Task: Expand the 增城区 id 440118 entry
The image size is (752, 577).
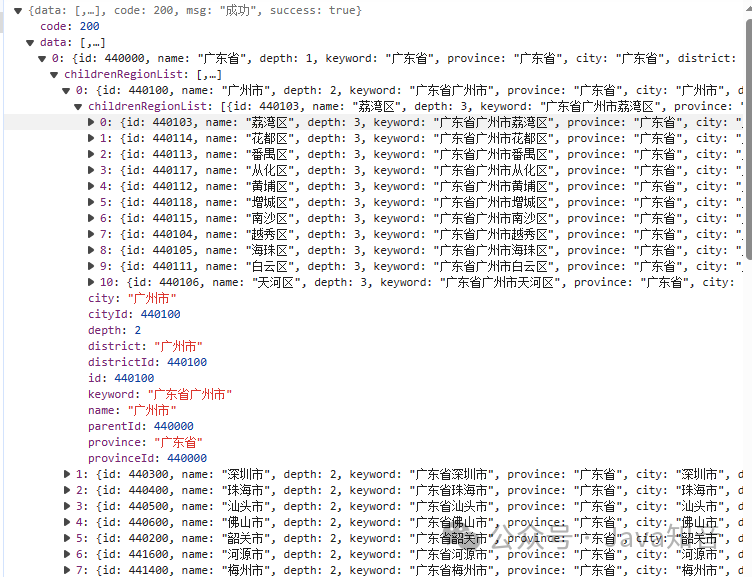Action: 91,202
